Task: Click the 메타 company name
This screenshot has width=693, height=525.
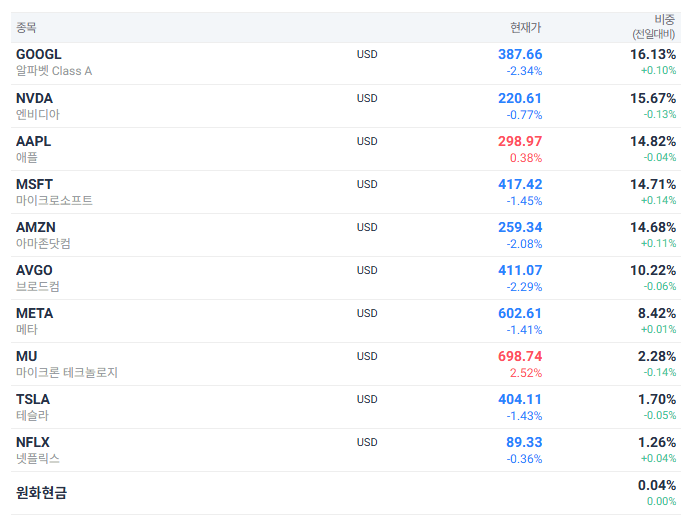Action: click(x=27, y=329)
